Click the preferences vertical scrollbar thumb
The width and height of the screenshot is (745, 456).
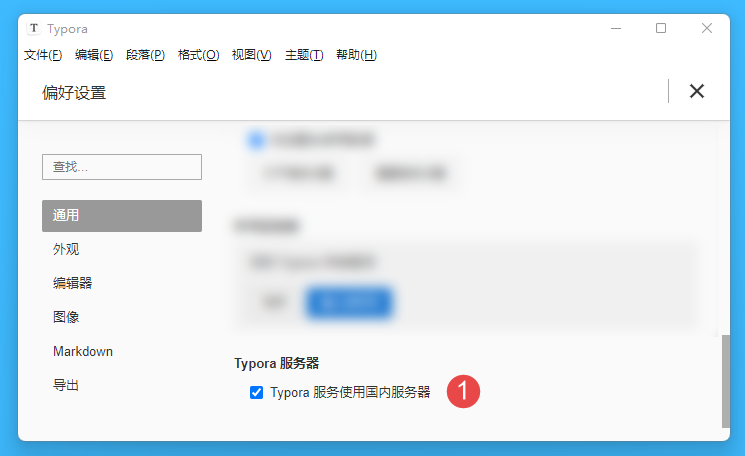[x=726, y=381]
